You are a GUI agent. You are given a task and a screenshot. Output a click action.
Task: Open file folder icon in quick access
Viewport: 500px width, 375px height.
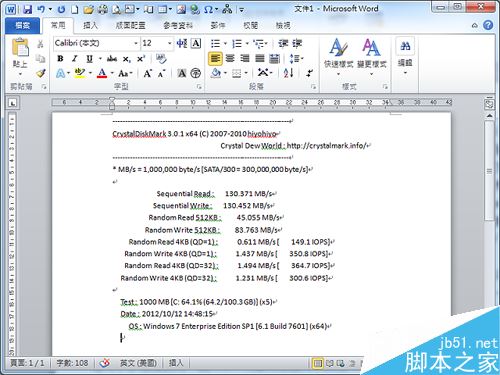(88, 9)
